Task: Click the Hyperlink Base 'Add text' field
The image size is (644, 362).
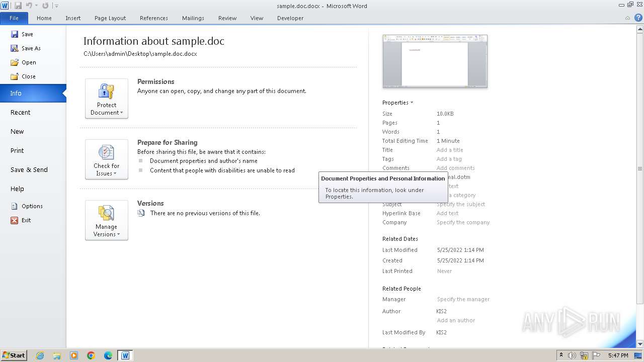Action: tap(447, 213)
